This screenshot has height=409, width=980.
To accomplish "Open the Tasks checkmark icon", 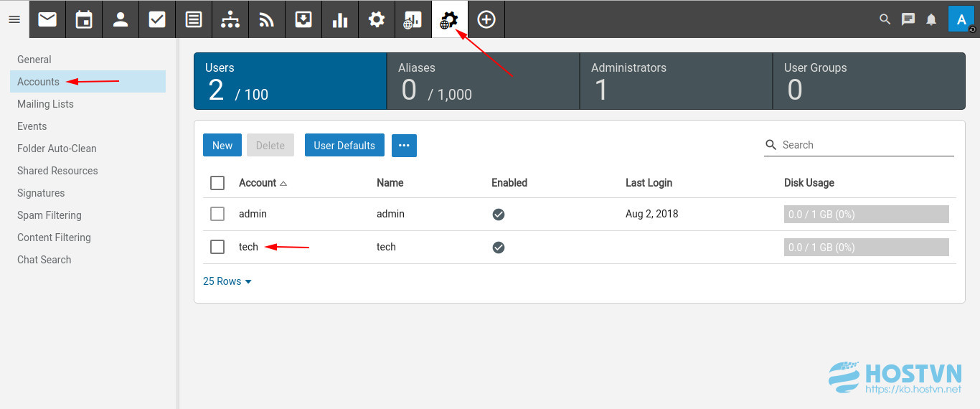I will (x=157, y=19).
